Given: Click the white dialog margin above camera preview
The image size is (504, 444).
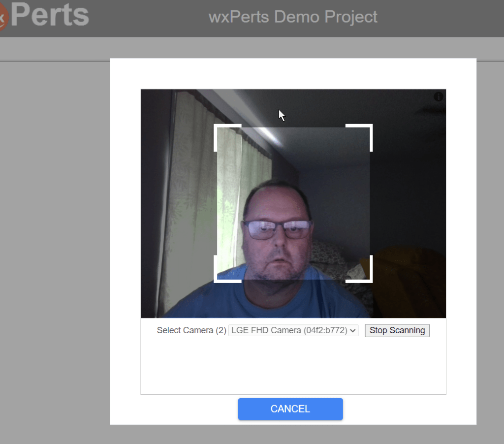Looking at the screenshot, I should point(293,74).
